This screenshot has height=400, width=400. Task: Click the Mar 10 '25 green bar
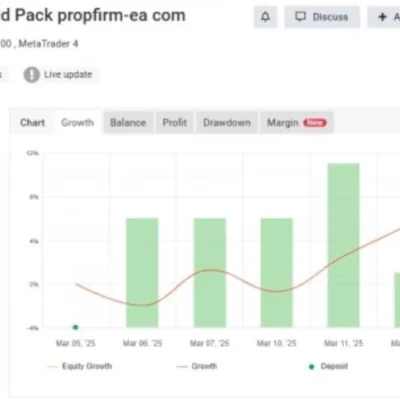277,273
